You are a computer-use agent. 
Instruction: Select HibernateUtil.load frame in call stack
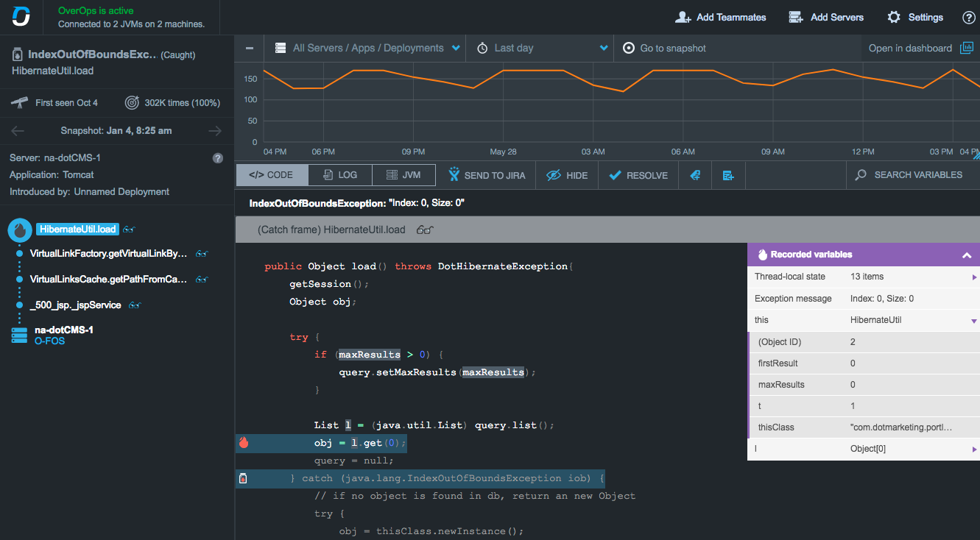[77, 229]
